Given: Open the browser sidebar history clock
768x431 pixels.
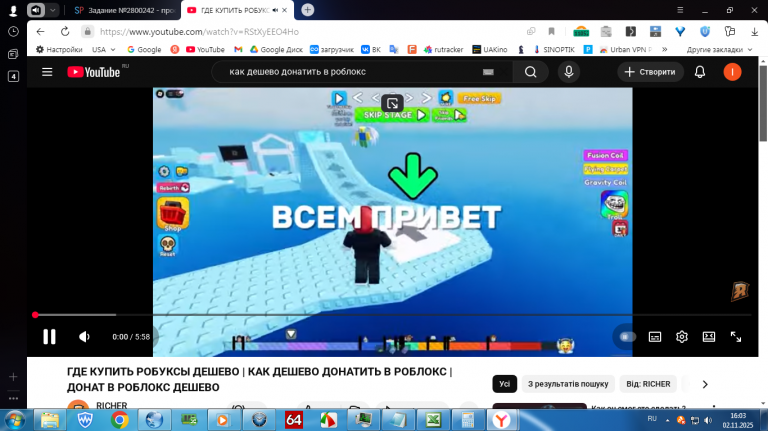Looking at the screenshot, I should pyautogui.click(x=14, y=31).
